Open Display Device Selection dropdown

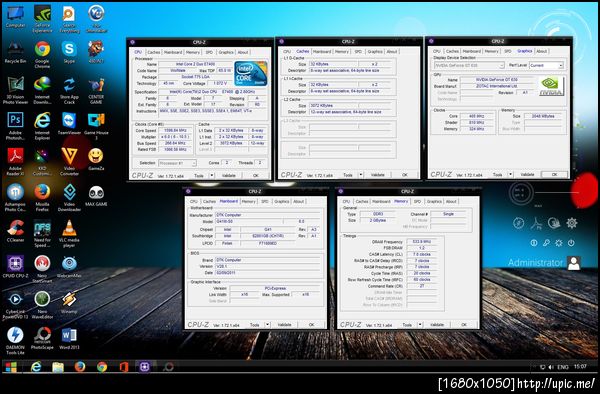pos(469,65)
